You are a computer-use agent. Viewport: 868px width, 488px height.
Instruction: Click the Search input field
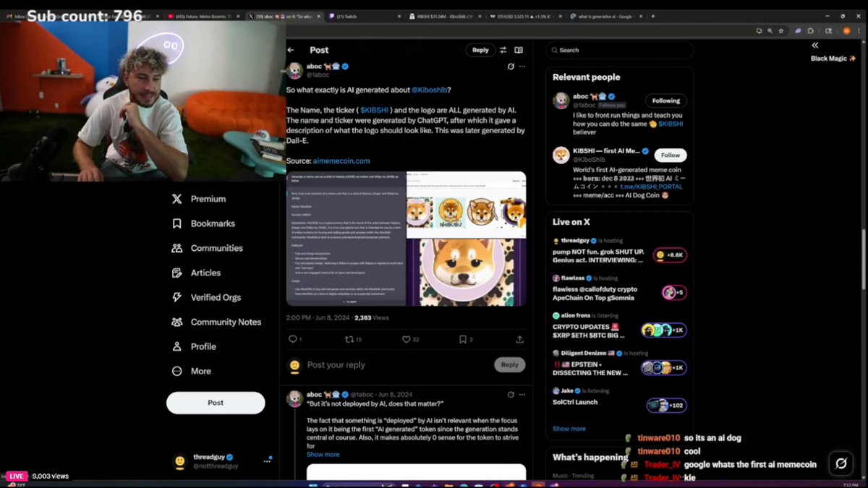pos(620,50)
